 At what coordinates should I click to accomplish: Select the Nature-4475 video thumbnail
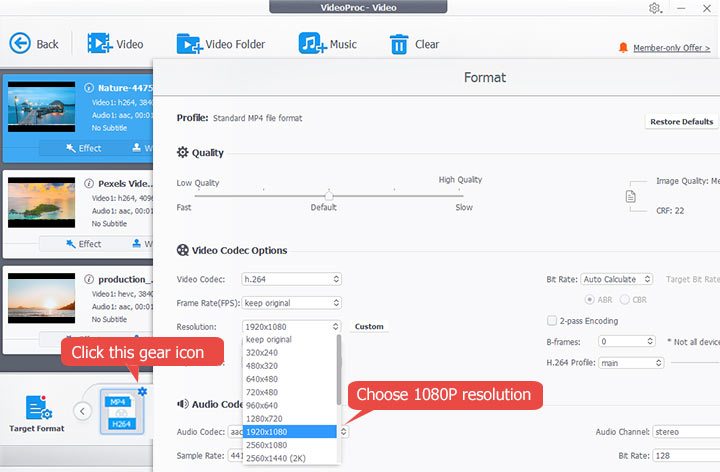click(x=41, y=107)
